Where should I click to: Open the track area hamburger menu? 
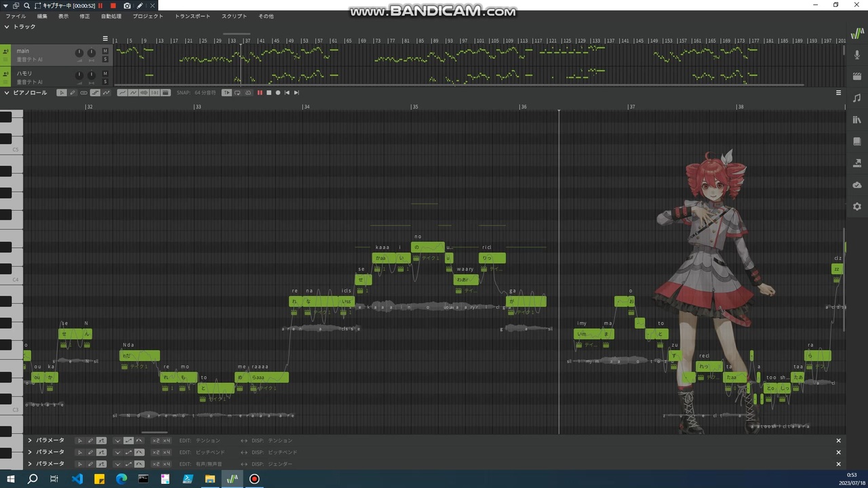(x=105, y=39)
